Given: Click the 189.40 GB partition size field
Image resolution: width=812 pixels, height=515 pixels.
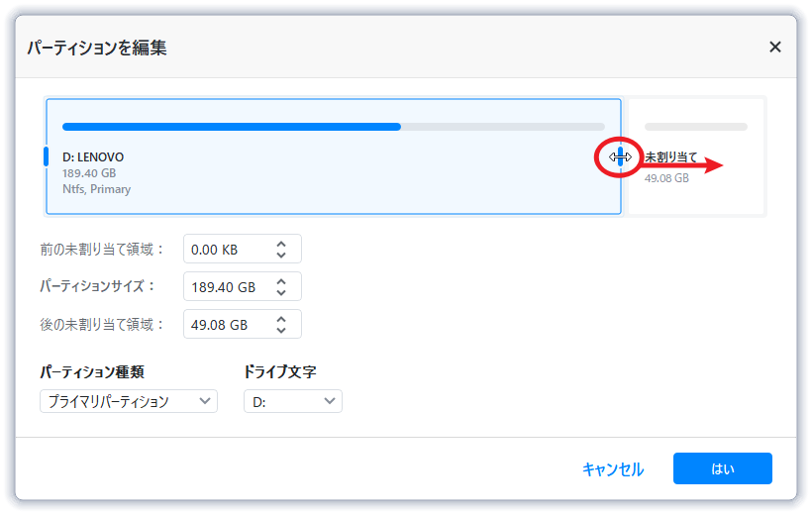Looking at the screenshot, I should pyautogui.click(x=226, y=287).
